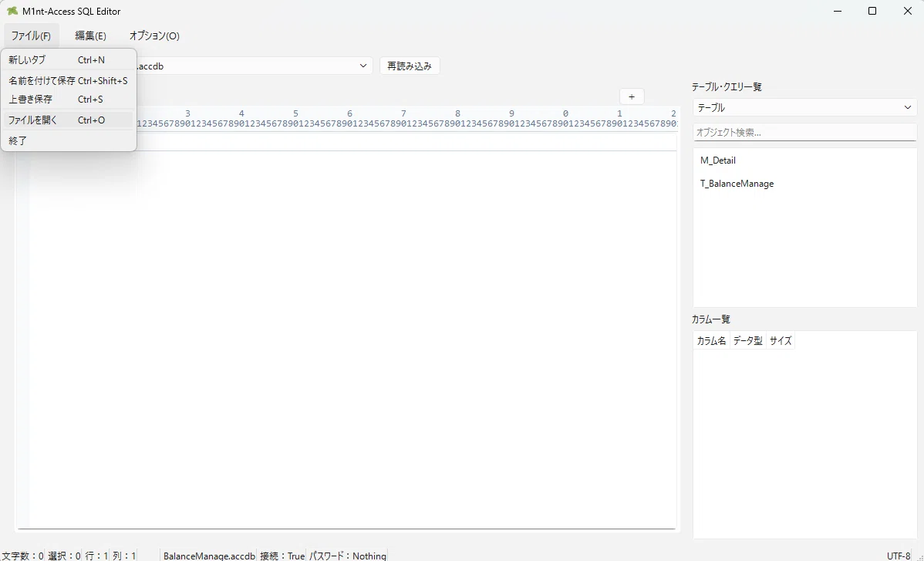Click the パスワード：Nothing status entry
The width and height of the screenshot is (924, 561).
coord(348,556)
